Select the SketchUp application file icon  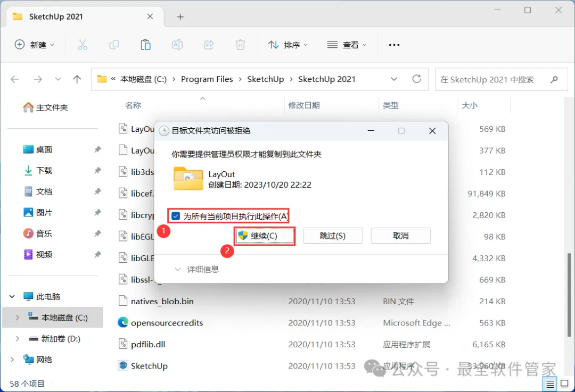click(123, 365)
